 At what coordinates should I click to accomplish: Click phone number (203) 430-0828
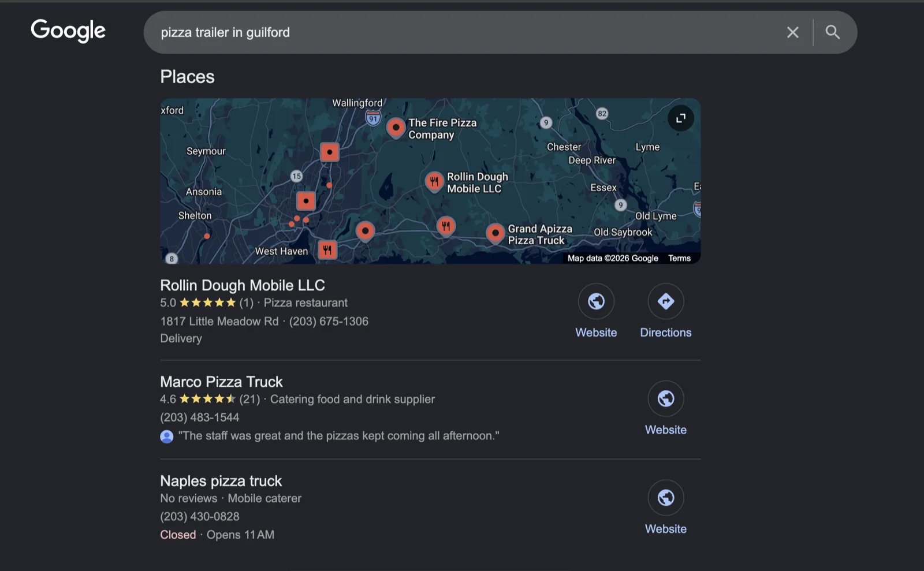(x=199, y=517)
